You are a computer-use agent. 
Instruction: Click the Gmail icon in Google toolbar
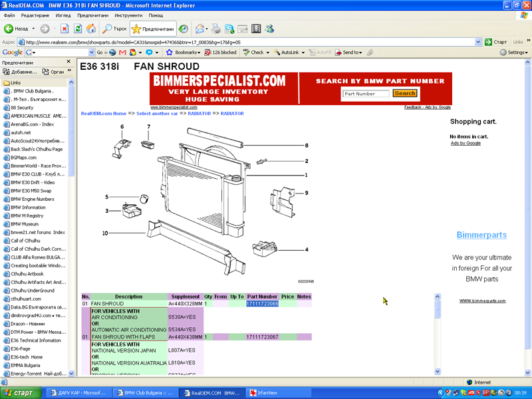(x=122, y=53)
